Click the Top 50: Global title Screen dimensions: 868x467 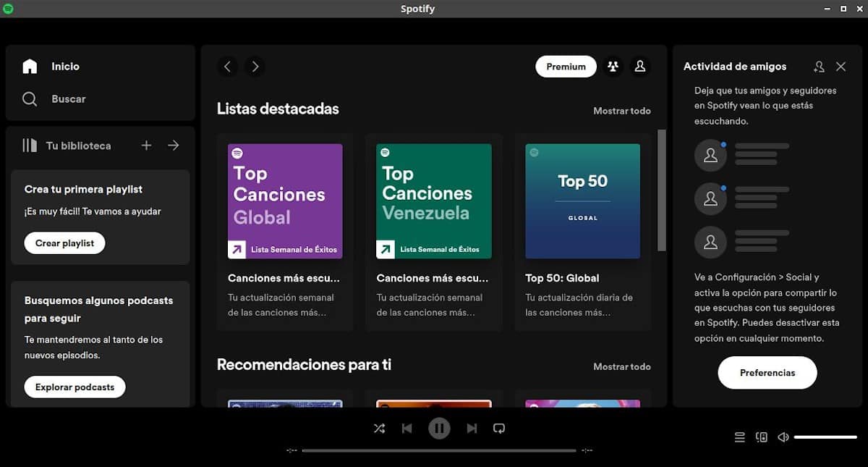[562, 278]
